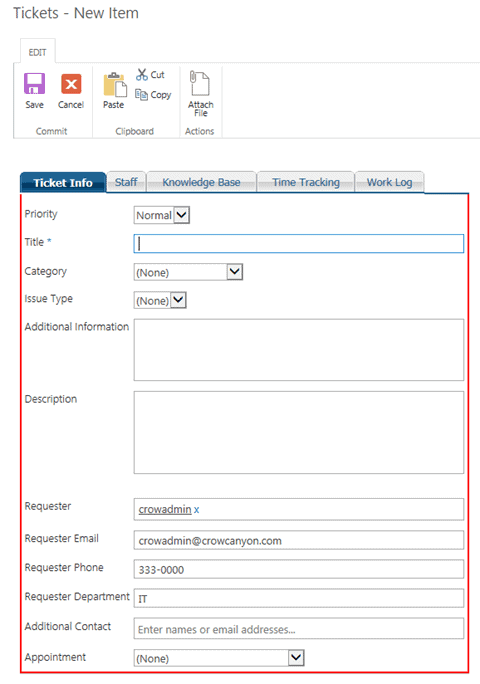The height and width of the screenshot is (684, 480).
Task: Open the Knowledge Base tab
Action: coord(201,182)
